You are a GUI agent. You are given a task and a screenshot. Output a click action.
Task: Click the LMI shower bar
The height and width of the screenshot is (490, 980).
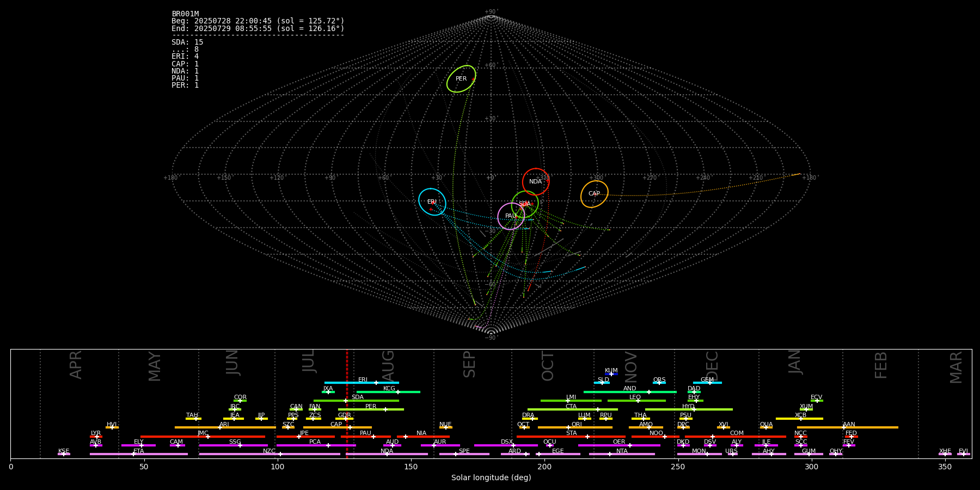coord(571,401)
